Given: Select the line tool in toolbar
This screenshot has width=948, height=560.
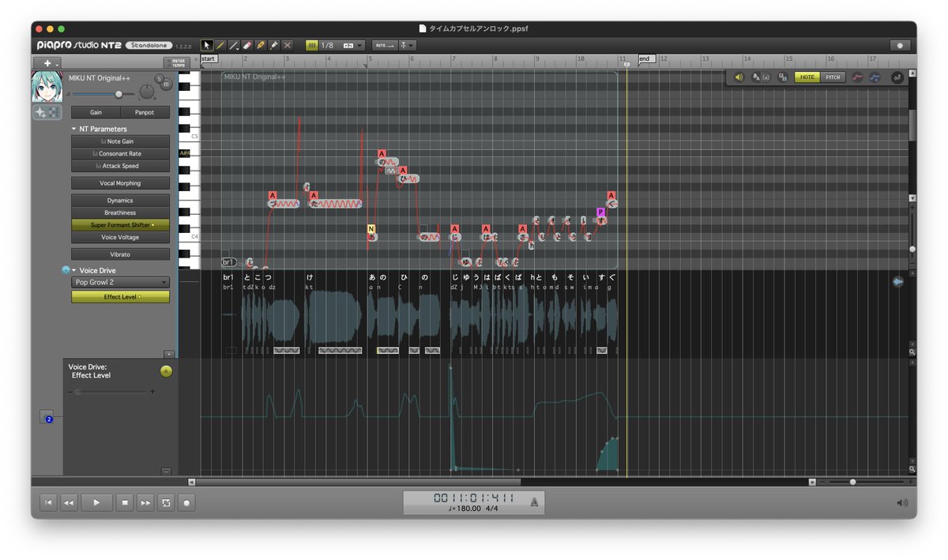Looking at the screenshot, I should click(235, 46).
